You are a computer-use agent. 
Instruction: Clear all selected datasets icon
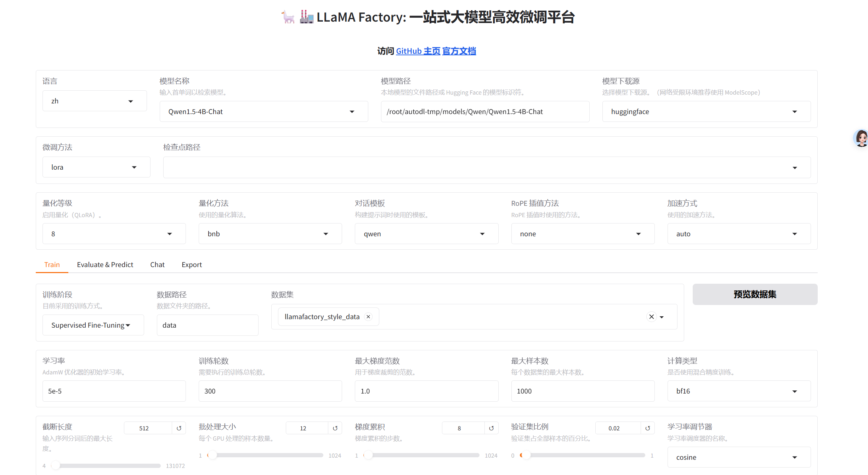(x=651, y=317)
